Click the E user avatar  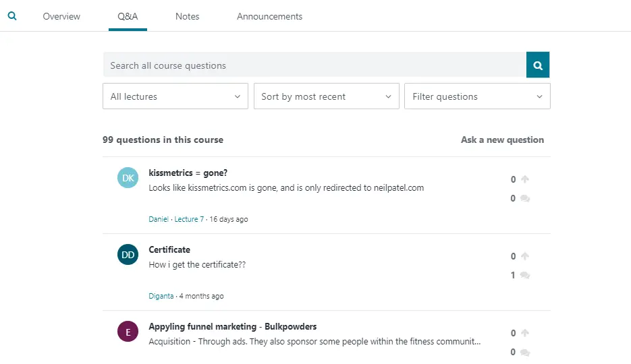click(128, 331)
